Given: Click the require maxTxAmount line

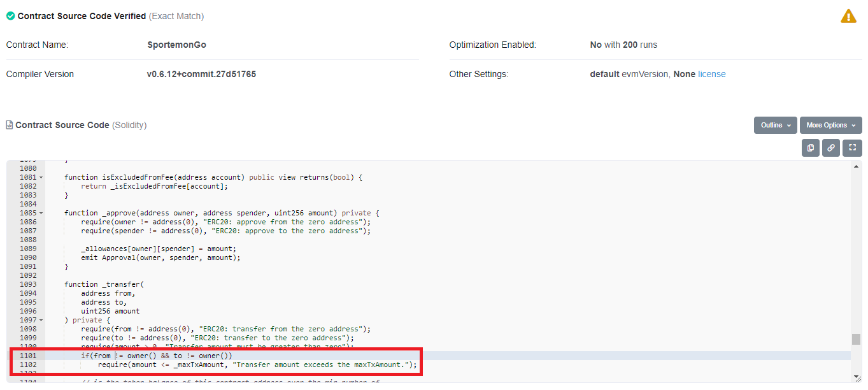Looking at the screenshot, I should (257, 365).
